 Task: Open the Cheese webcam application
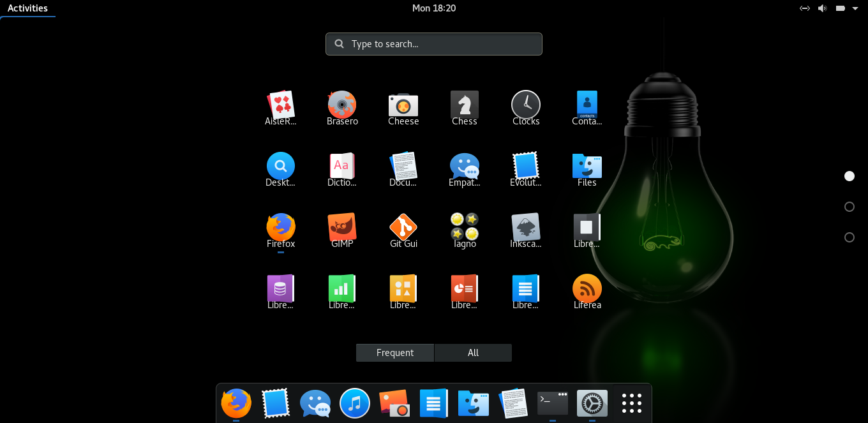click(x=403, y=105)
